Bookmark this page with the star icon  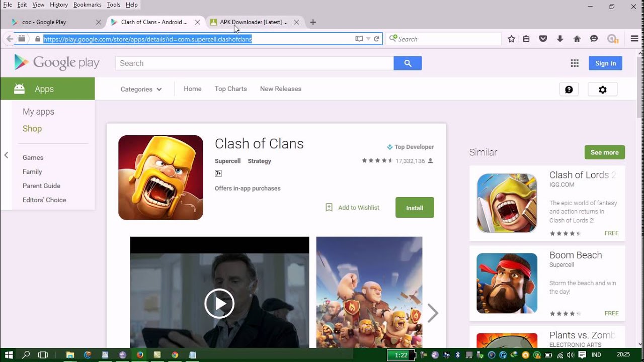point(511,39)
